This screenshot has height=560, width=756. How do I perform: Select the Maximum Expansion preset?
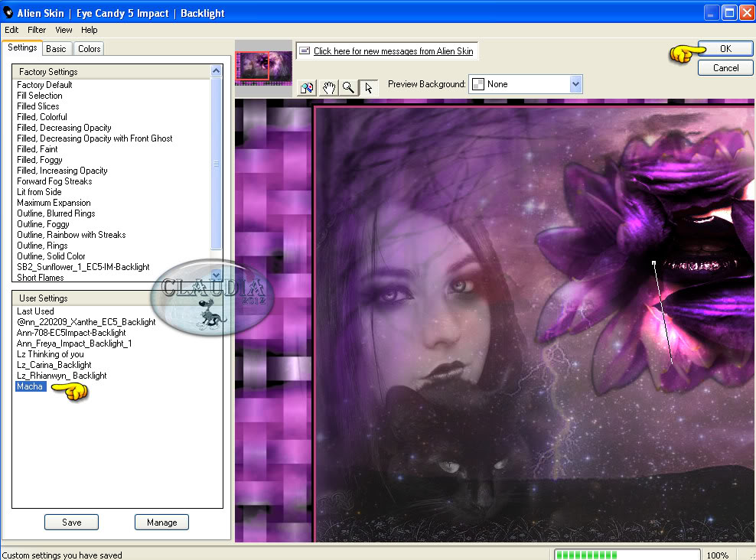point(54,203)
